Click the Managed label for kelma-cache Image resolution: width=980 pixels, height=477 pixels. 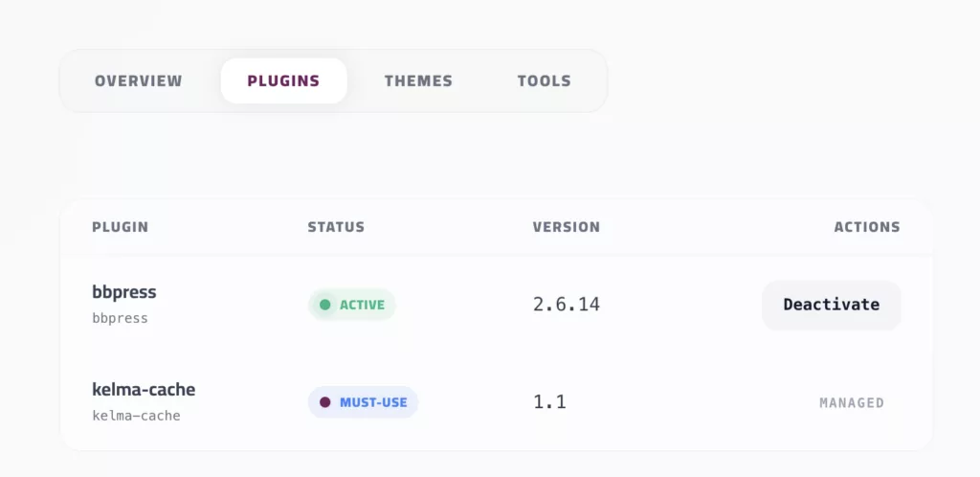pyautogui.click(x=852, y=402)
